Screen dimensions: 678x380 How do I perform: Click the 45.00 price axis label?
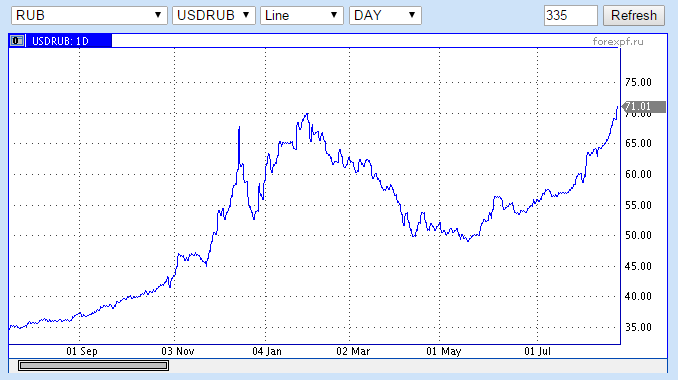pos(638,266)
